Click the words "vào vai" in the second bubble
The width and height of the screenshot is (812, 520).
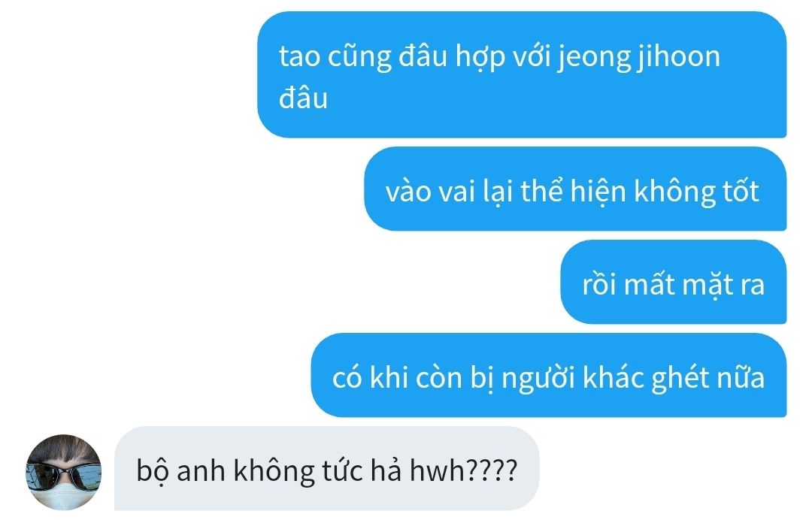[431, 192]
